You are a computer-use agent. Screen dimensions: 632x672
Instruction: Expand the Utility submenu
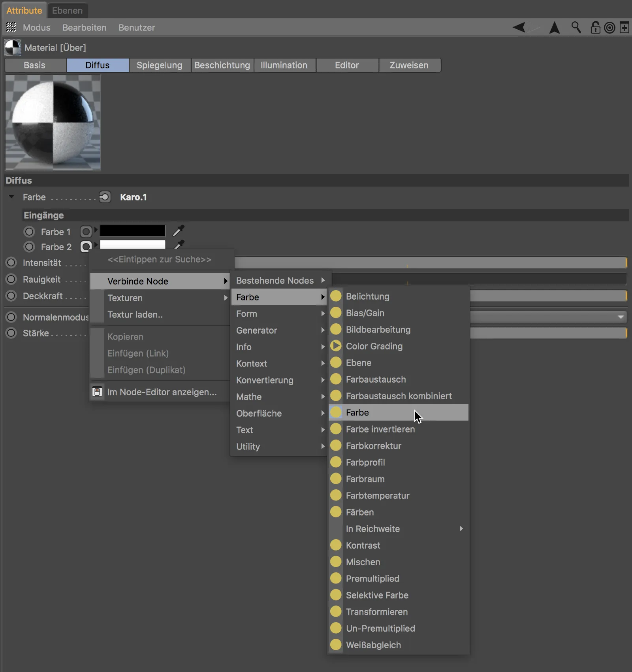pos(279,446)
